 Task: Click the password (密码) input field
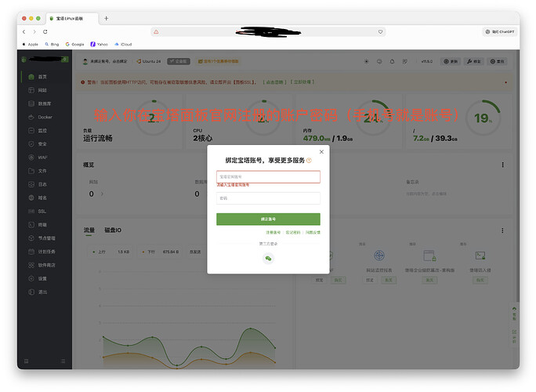(x=268, y=198)
